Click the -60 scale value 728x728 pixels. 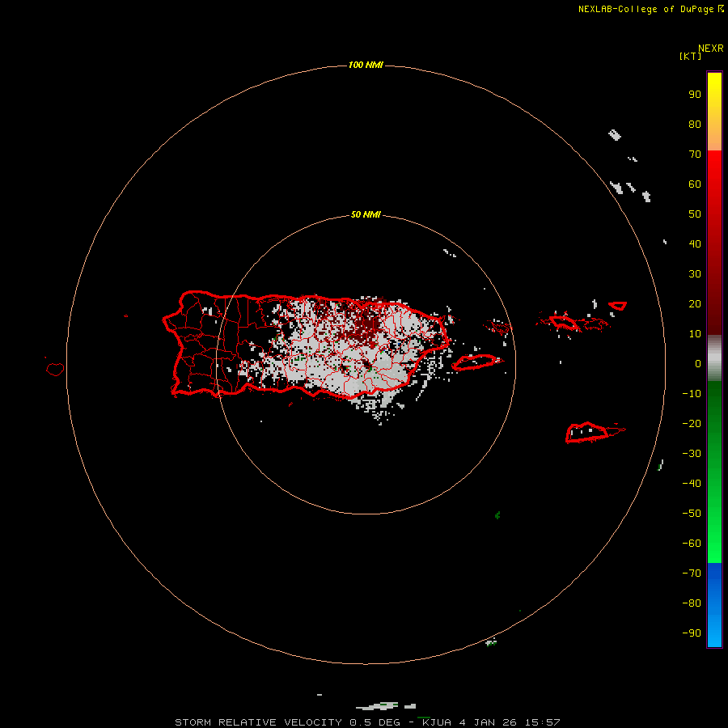[692, 544]
